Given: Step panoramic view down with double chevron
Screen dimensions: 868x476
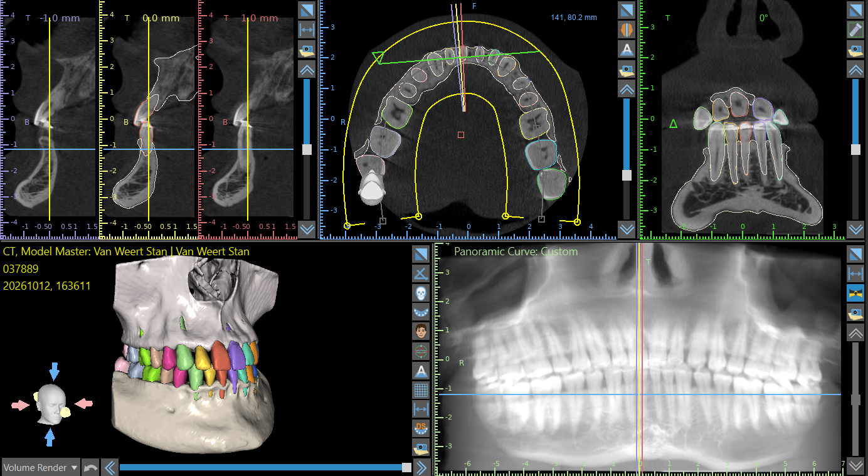Looking at the screenshot, I should tap(856, 465).
